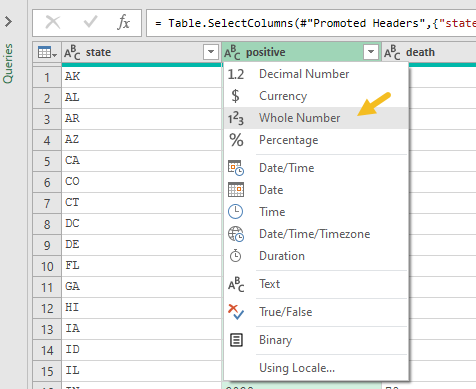Click the 123 whole number icon

236,118
